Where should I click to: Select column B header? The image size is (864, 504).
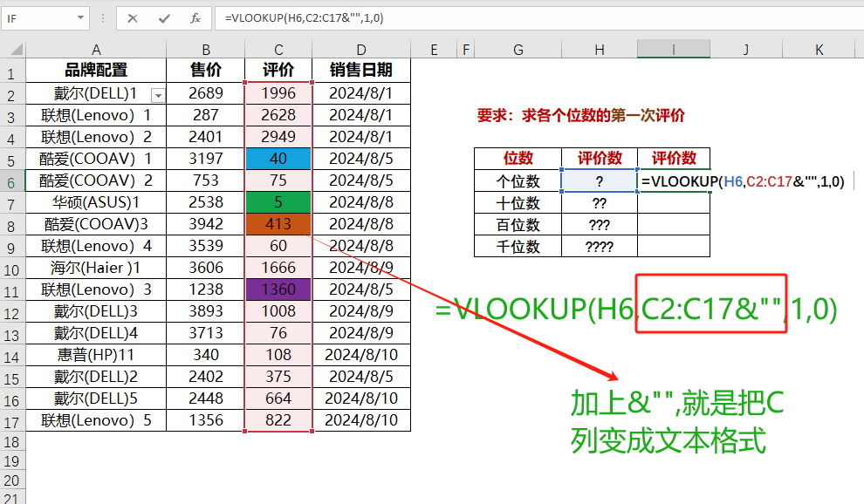tap(206, 50)
